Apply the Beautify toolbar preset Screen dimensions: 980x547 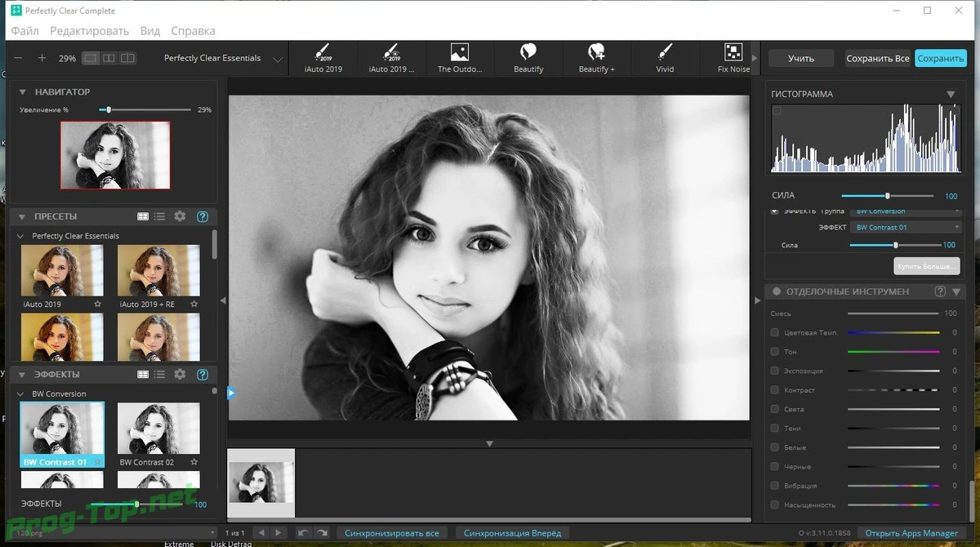[x=528, y=58]
